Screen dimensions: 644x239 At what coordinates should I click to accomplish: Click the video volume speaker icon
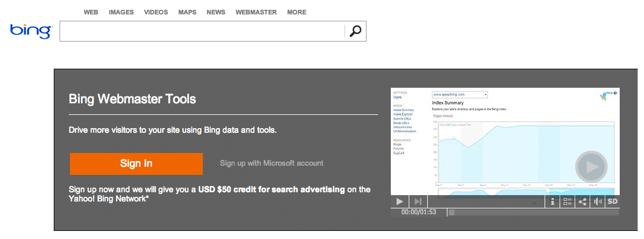click(x=597, y=201)
